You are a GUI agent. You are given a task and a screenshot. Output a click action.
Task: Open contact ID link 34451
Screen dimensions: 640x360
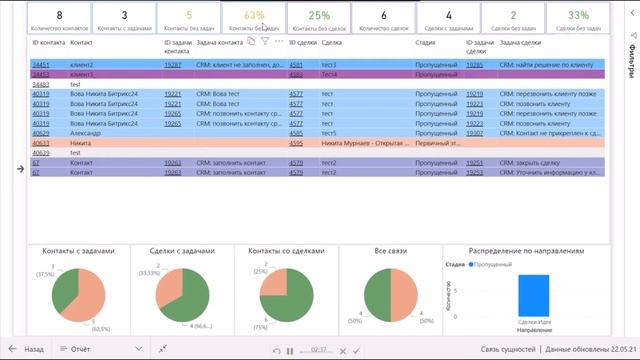41,64
